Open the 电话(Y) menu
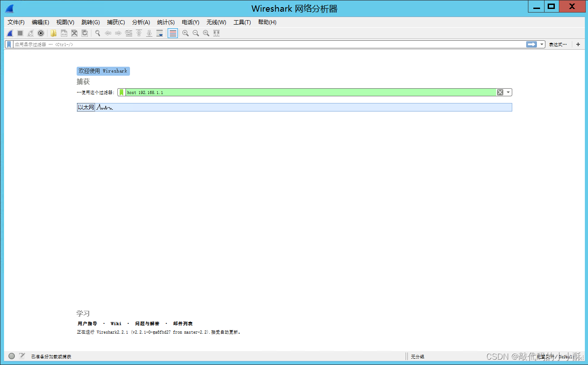This screenshot has height=365, width=588. 190,22
